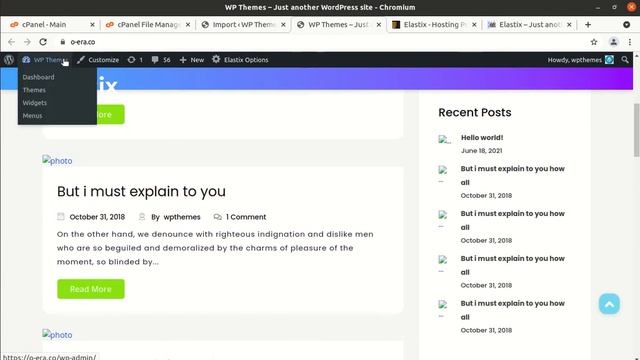Select Menus from the dropdown
640x360 pixels.
click(x=32, y=116)
